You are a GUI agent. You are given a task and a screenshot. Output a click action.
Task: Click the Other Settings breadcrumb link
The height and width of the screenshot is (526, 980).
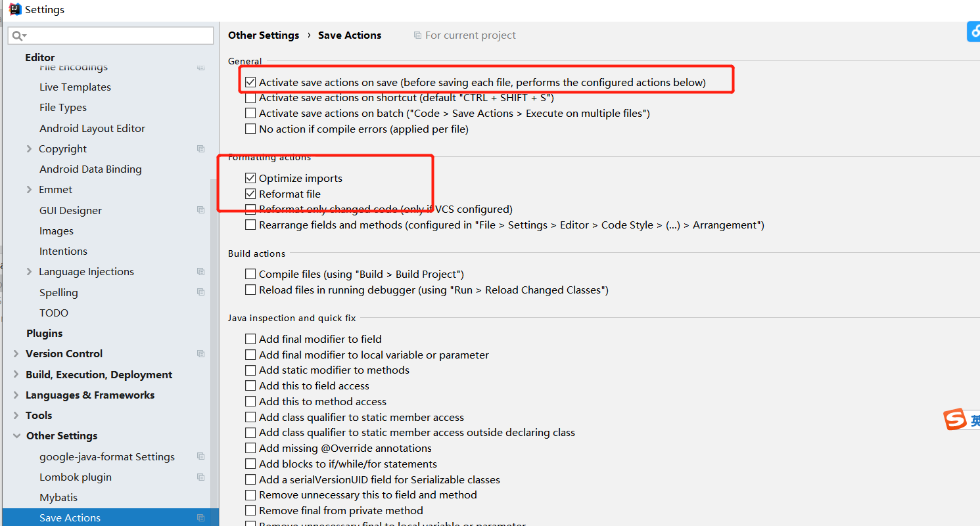point(264,35)
